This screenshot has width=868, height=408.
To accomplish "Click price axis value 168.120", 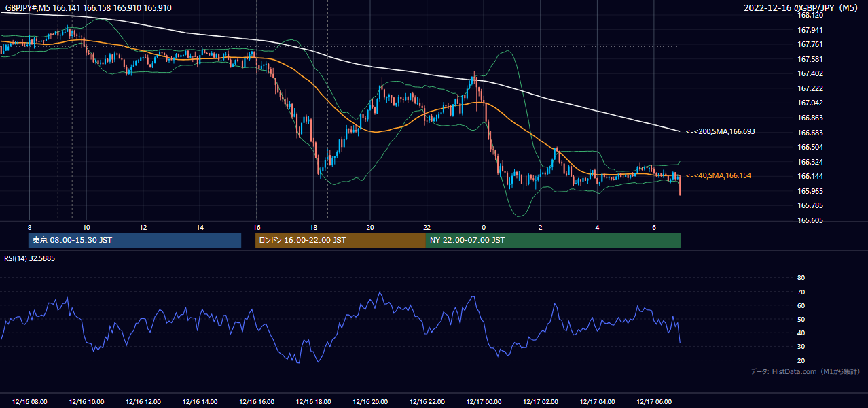I will 810,15.
